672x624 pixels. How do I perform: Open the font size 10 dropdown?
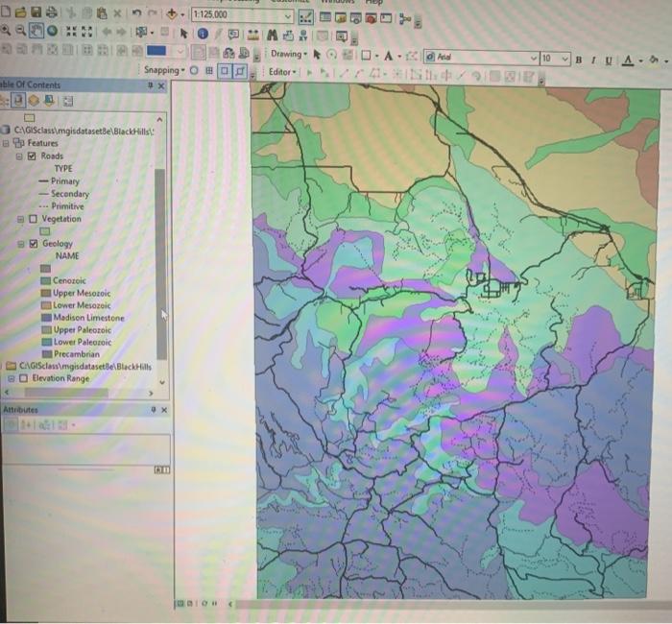click(565, 59)
